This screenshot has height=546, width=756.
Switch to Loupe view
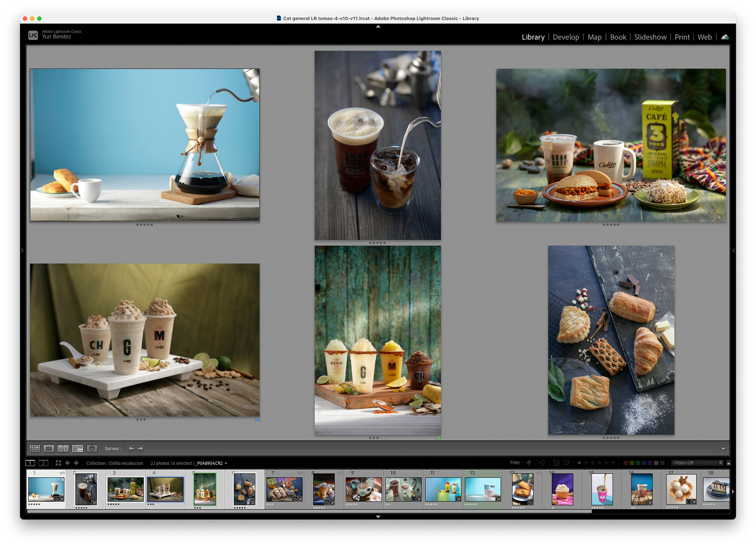pyautogui.click(x=49, y=448)
